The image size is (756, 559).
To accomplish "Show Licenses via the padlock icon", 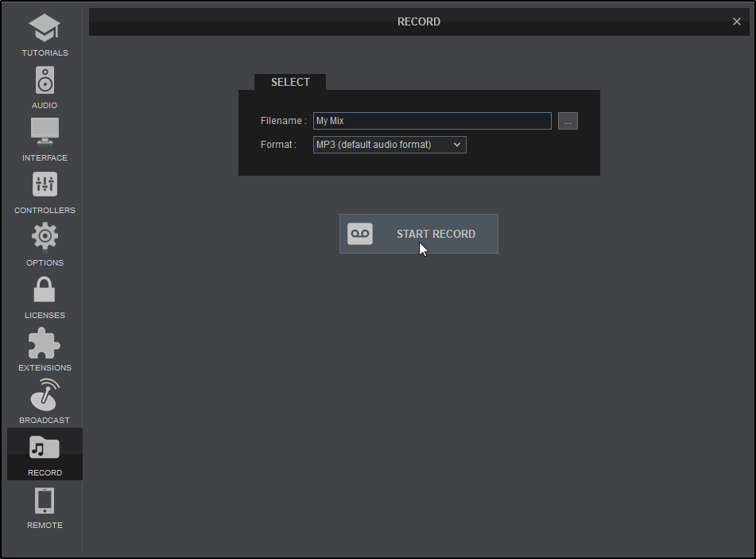I will [45, 289].
